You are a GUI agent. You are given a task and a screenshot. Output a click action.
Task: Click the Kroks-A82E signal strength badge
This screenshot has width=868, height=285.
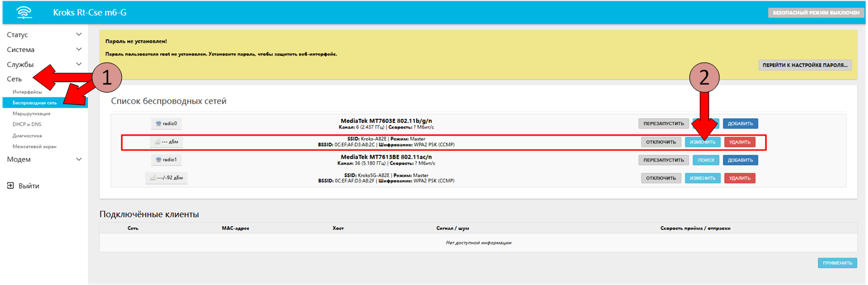(166, 142)
